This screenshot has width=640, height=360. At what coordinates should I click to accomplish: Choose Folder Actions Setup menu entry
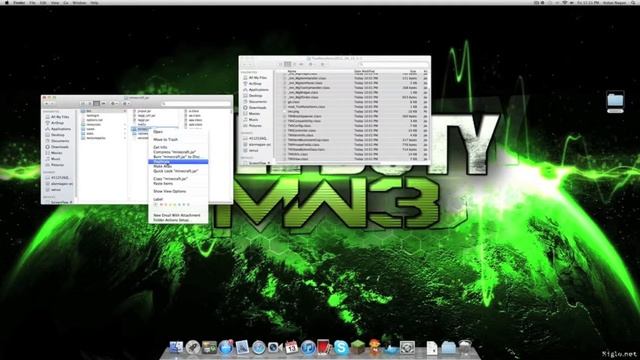[x=171, y=220]
